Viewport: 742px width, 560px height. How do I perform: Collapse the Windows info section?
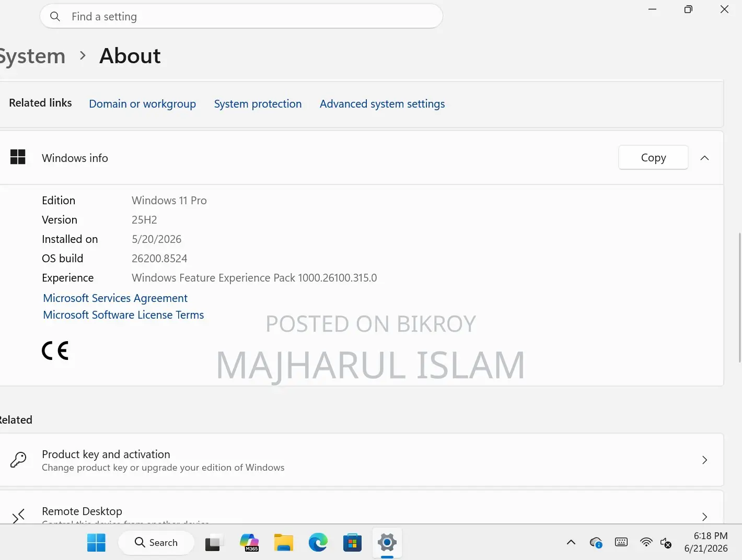704,158
